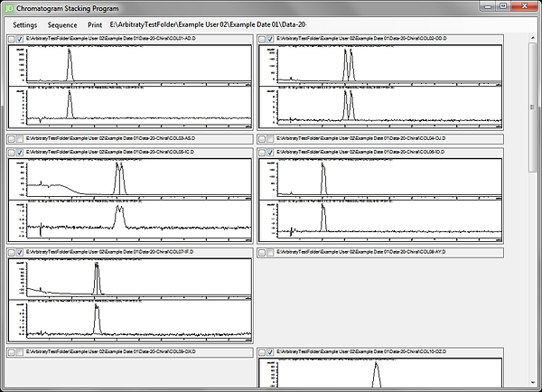The image size is (542, 392).
Task: Minimize the Chromatogram Stacking Program window
Action: click(x=488, y=6)
